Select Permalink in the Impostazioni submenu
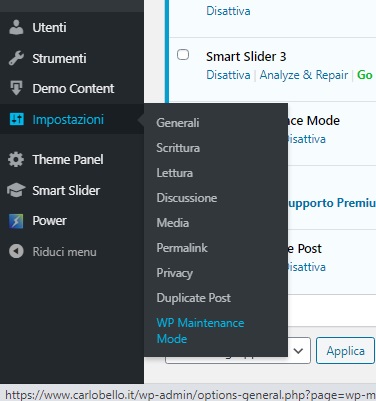 [182, 248]
